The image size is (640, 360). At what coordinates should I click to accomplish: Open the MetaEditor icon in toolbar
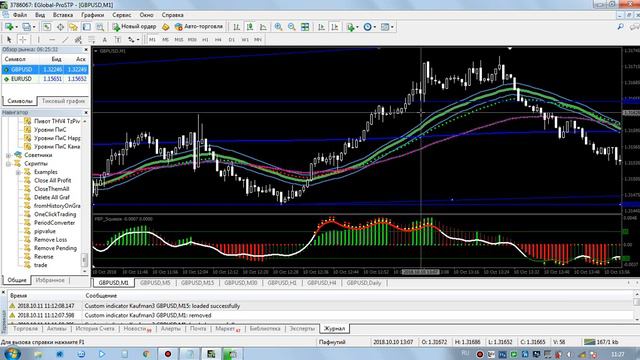pos(165,27)
